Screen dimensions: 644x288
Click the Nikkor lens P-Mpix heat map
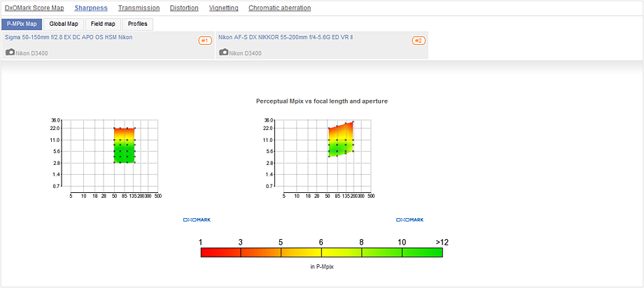(x=341, y=140)
